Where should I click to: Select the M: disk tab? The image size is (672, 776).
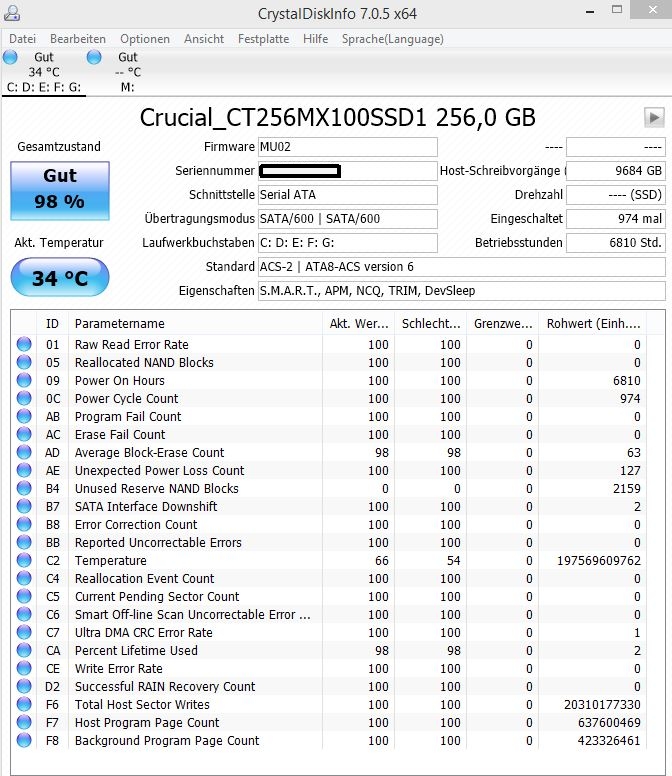click(127, 72)
